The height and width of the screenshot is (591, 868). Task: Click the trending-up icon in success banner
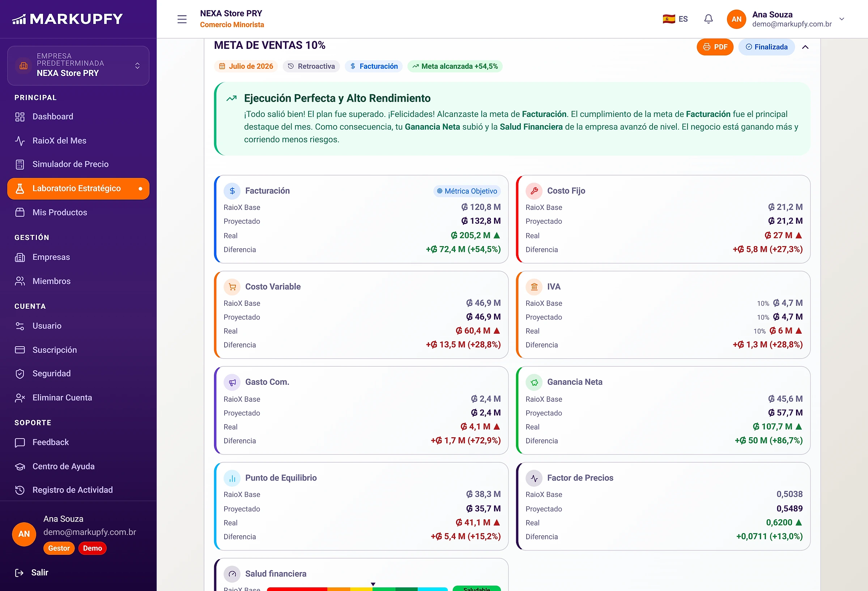[231, 98]
